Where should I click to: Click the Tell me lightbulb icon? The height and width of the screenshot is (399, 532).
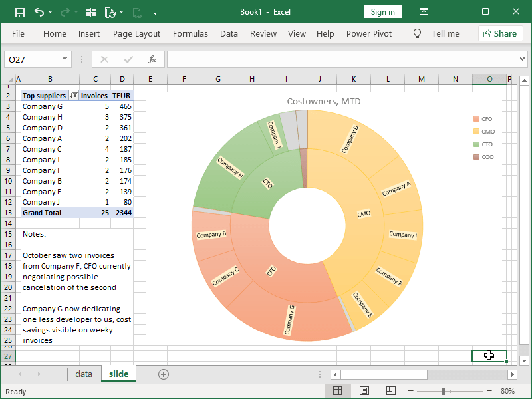[417, 33]
